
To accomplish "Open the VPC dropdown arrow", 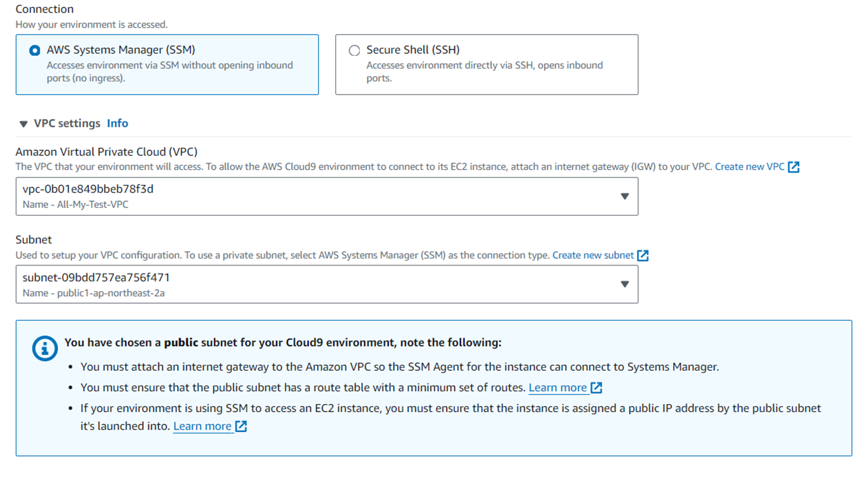I will tap(624, 196).
